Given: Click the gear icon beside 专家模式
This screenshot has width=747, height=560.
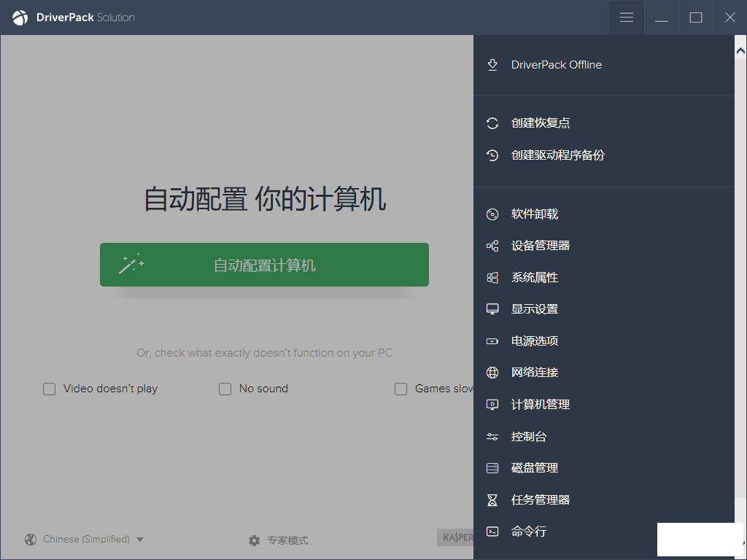Looking at the screenshot, I should 255,540.
